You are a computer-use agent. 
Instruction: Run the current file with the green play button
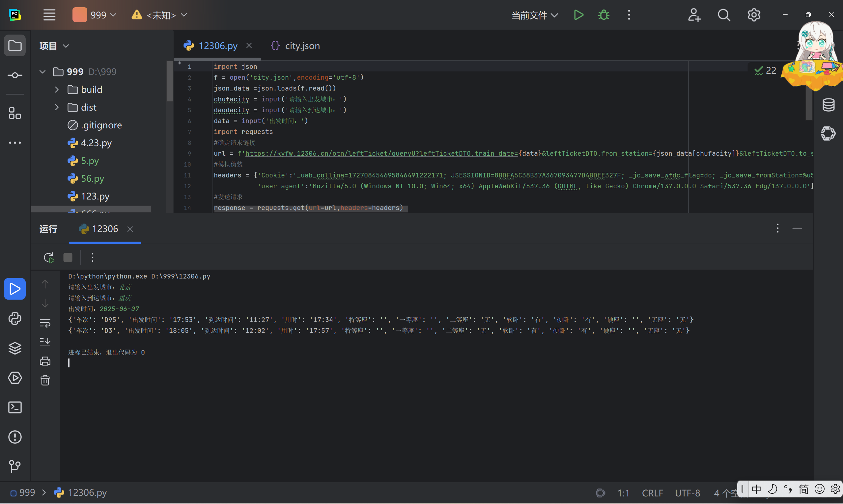[x=579, y=15]
